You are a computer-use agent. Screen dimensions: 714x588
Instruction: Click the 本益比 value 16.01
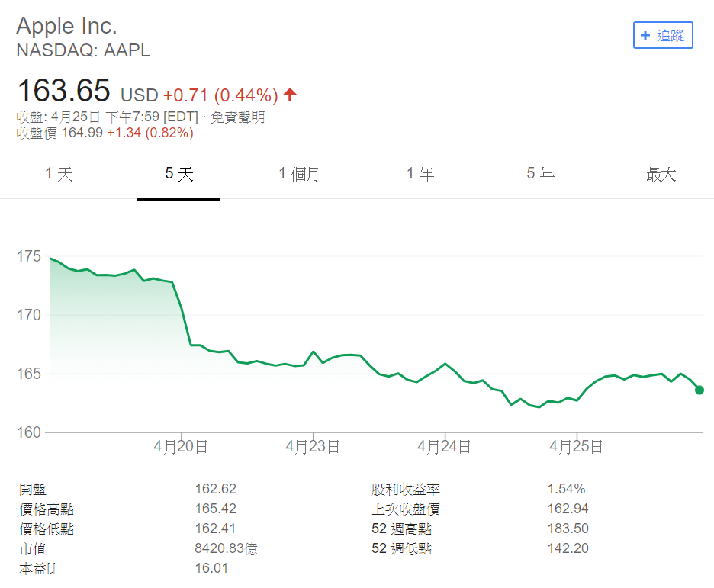coord(211,568)
